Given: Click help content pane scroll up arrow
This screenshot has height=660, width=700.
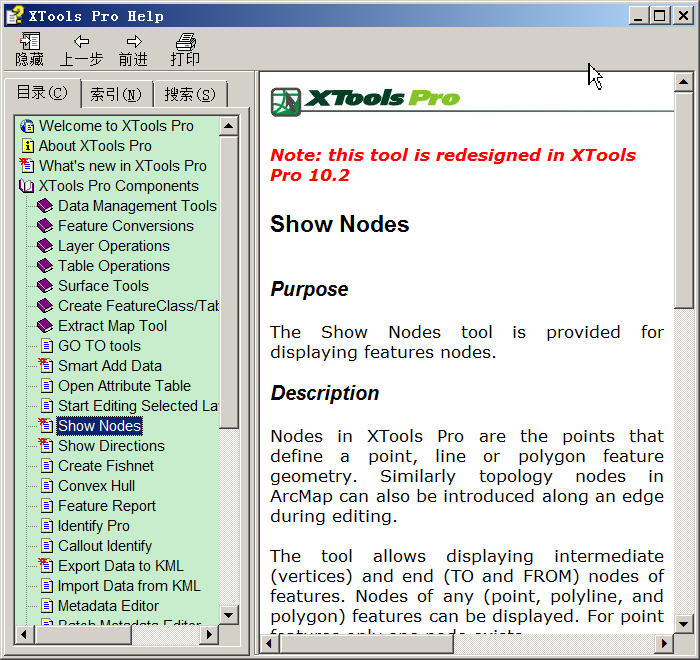Looking at the screenshot, I should (x=683, y=82).
